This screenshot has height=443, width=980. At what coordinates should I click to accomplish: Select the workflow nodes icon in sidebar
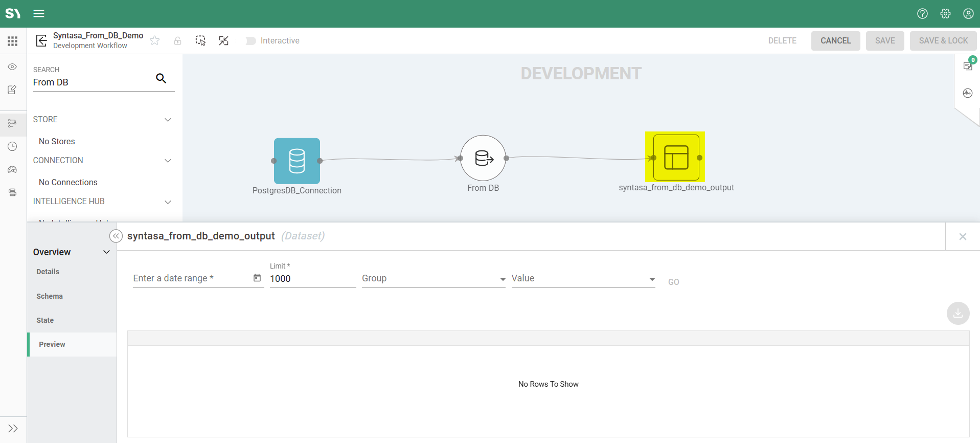[12, 123]
